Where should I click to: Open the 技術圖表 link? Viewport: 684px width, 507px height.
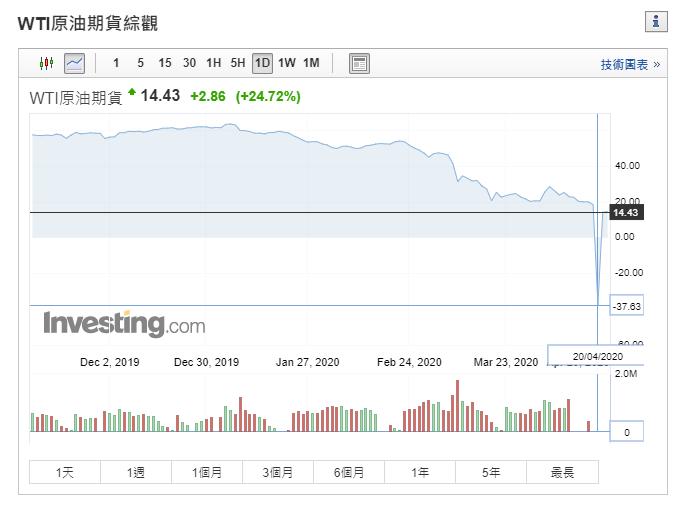pos(630,64)
